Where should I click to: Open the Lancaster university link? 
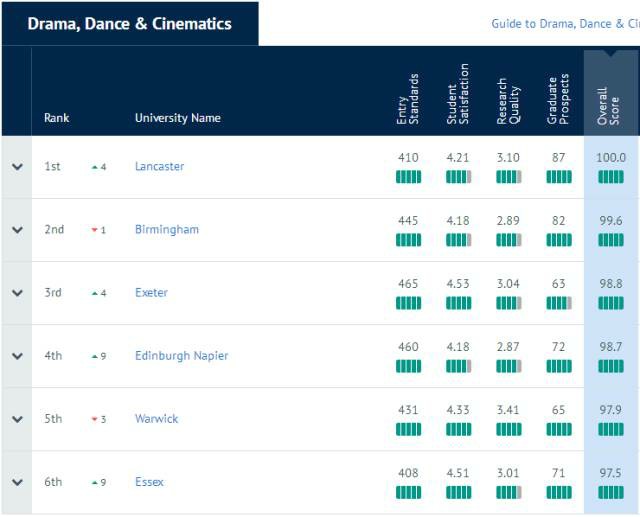click(x=159, y=166)
